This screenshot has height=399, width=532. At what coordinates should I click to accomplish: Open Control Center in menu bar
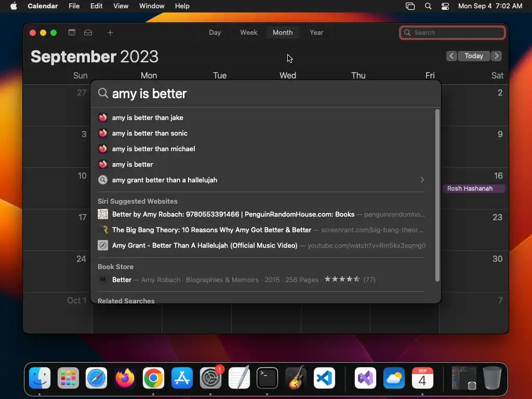click(445, 6)
